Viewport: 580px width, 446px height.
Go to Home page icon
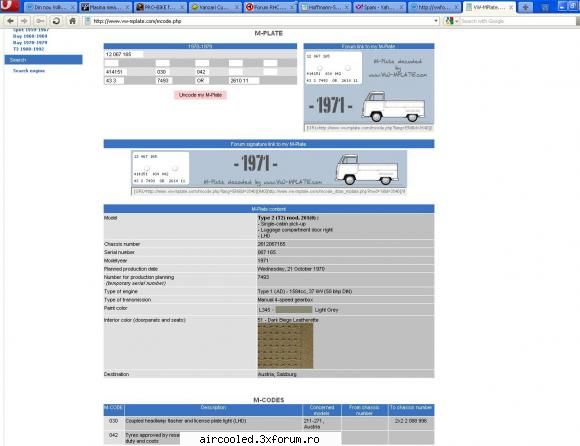click(x=72, y=21)
